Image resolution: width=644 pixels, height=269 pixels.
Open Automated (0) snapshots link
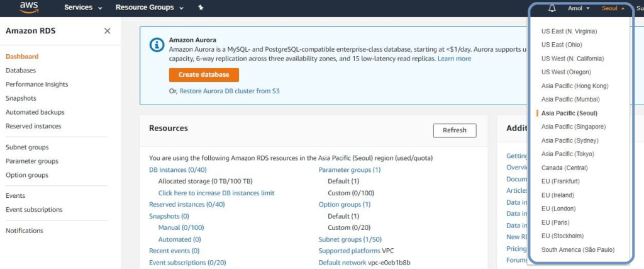(180, 239)
